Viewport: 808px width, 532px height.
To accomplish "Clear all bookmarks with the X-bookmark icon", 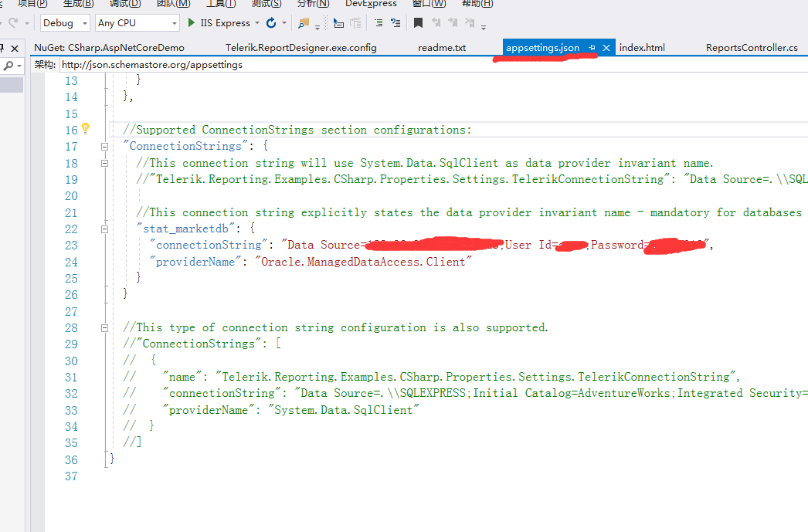I will (470, 22).
